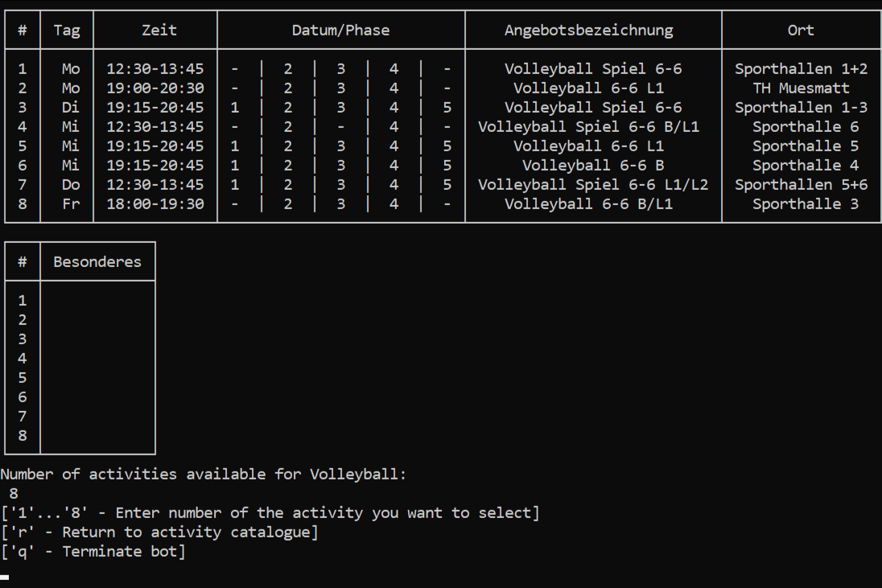Select the Sporthalle 6 location cell
882x588 pixels.
[806, 126]
